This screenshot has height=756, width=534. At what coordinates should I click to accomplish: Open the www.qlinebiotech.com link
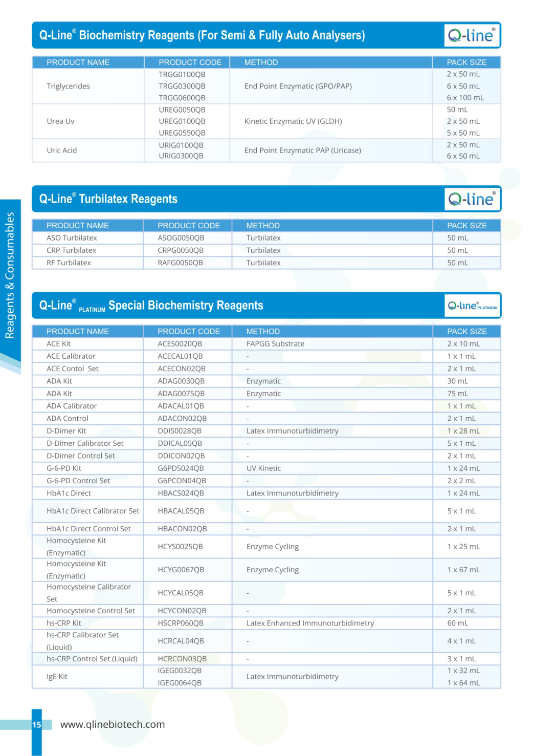(x=113, y=724)
